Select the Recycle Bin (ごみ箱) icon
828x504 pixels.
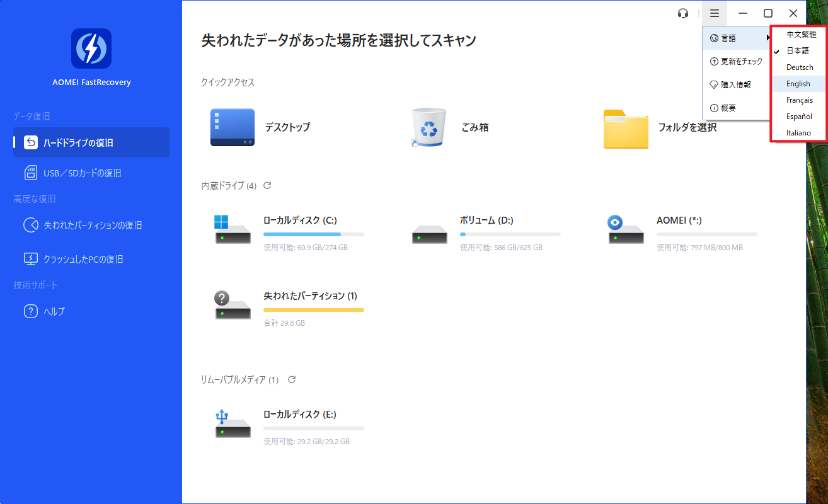point(428,127)
